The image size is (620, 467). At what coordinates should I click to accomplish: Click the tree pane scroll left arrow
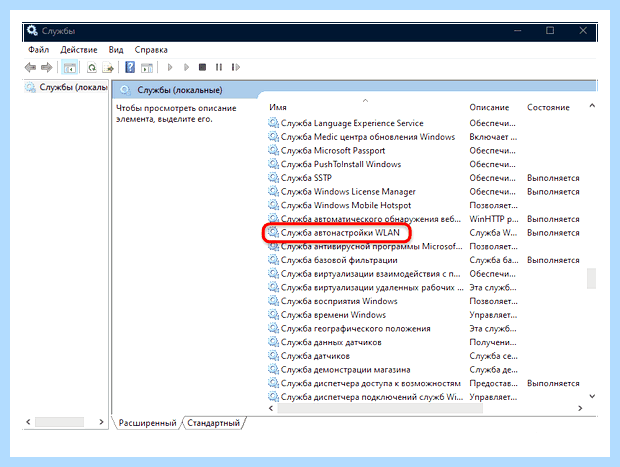[x=28, y=422]
